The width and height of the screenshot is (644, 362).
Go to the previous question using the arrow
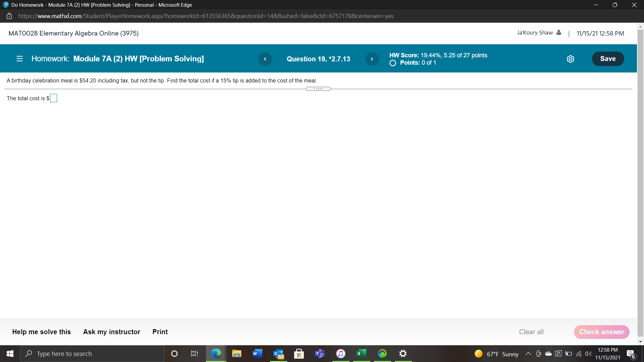point(265,59)
